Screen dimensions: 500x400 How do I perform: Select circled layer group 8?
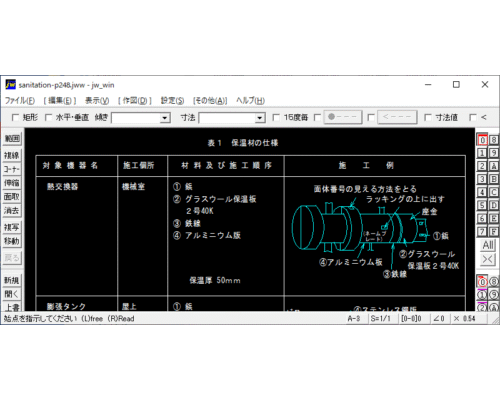494,282
